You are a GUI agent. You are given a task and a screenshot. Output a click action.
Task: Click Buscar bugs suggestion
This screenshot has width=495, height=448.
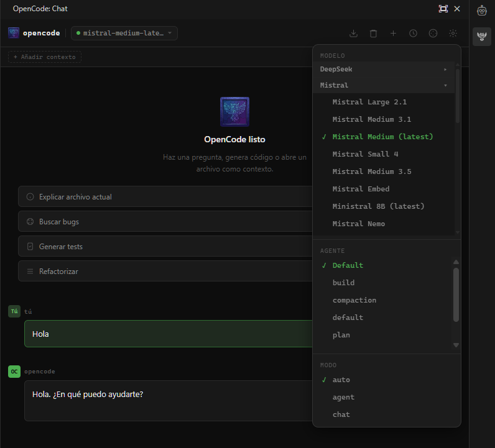(165, 221)
